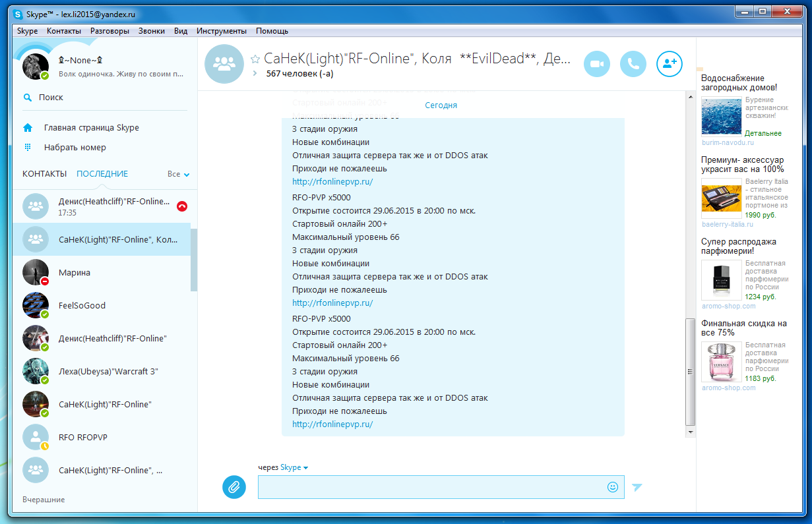This screenshot has height=524, width=812.
Task: Open the Инструменты menu
Action: (222, 31)
